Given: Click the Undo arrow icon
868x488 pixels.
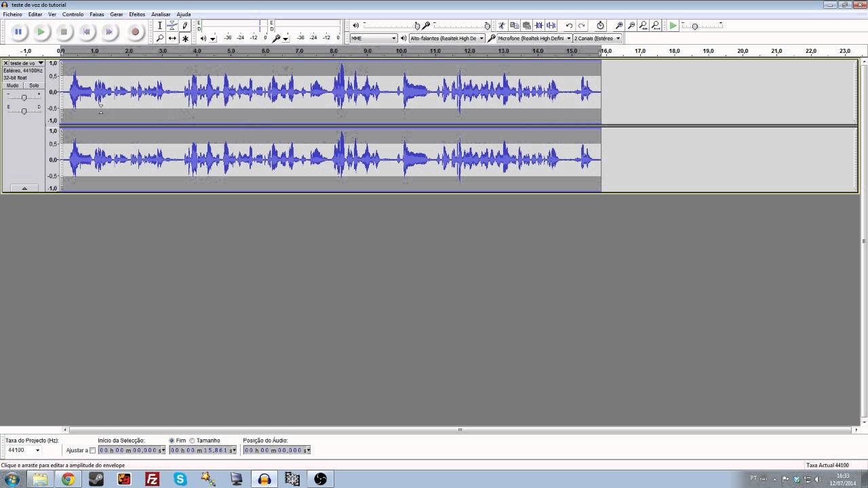Looking at the screenshot, I should coord(569,26).
